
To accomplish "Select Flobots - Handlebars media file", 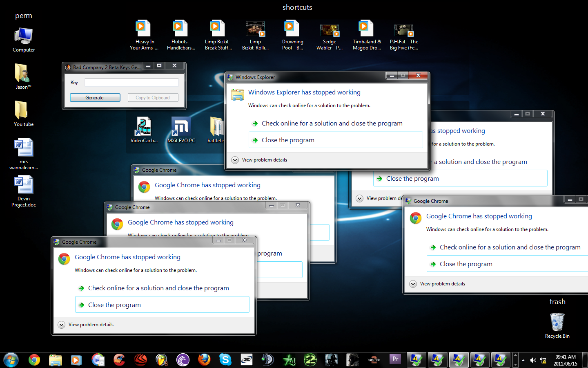I will [x=181, y=35].
